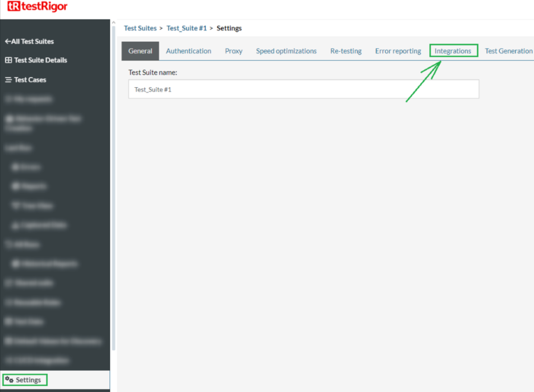Click the Settings breadcrumb text
This screenshot has height=392, width=534.
(229, 28)
